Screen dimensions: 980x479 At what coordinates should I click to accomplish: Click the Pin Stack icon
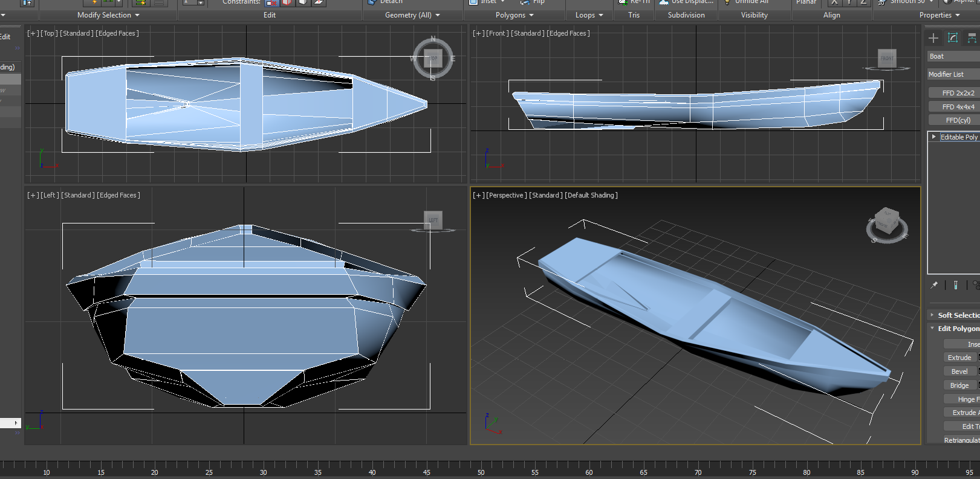coord(934,285)
